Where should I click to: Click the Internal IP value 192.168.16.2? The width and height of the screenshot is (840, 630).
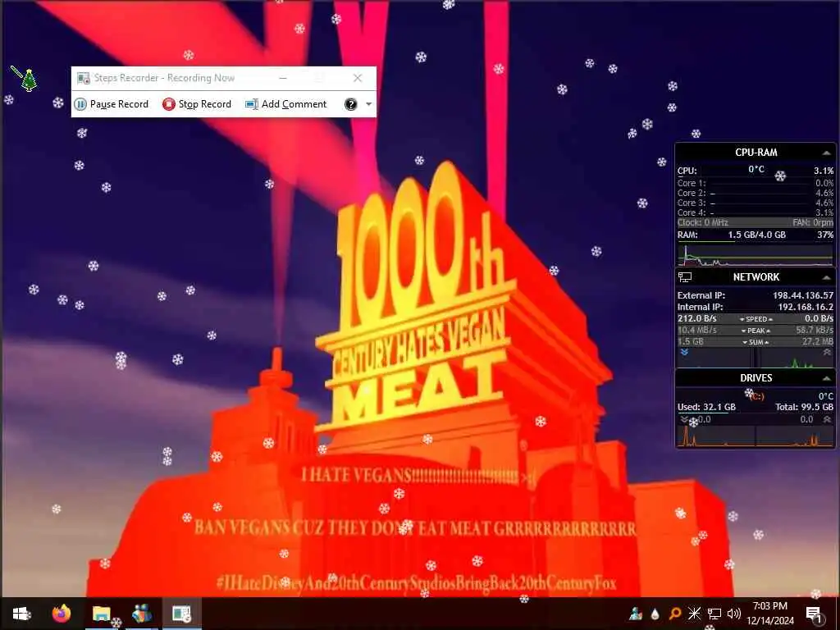(x=806, y=307)
